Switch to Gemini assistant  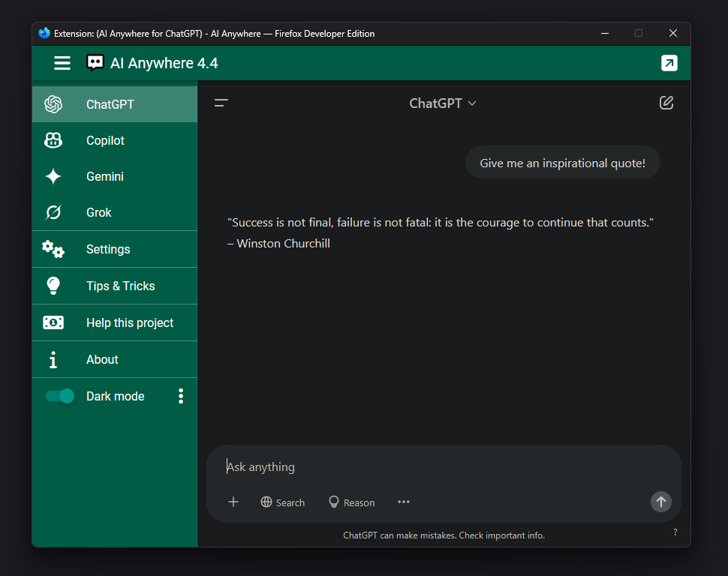pos(104,176)
